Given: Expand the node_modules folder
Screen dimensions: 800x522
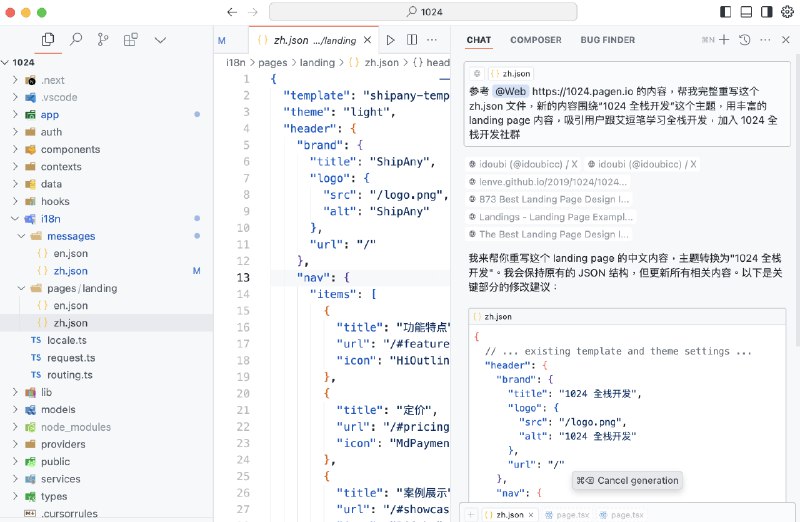Looking at the screenshot, I should pos(15,427).
